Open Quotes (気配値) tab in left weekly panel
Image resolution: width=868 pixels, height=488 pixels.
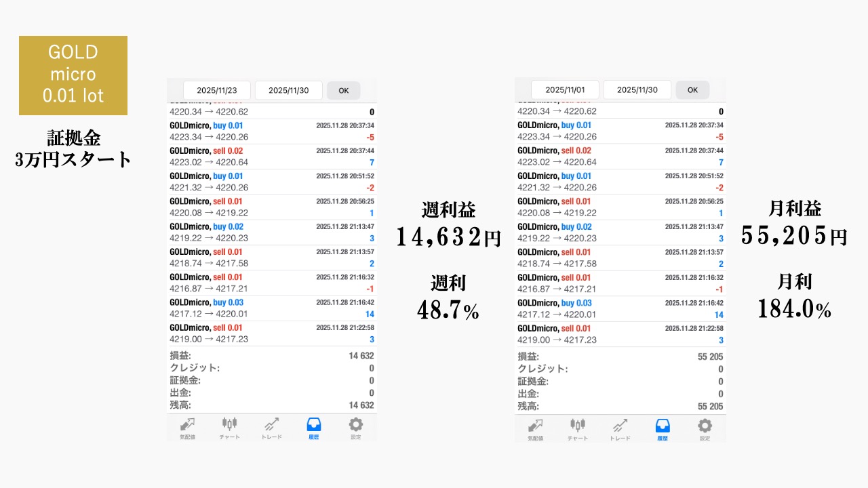point(187,428)
